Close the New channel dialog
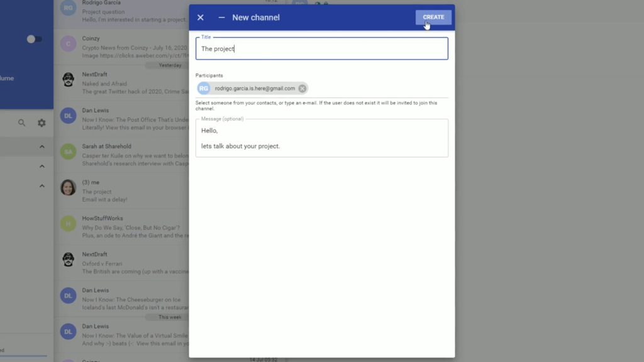Image resolution: width=644 pixels, height=362 pixels. 201,18
